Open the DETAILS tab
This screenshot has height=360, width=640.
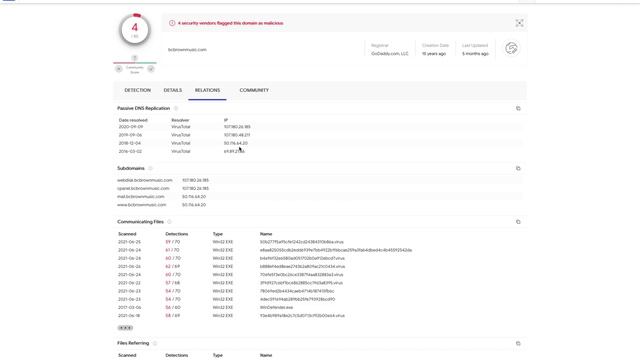click(173, 90)
